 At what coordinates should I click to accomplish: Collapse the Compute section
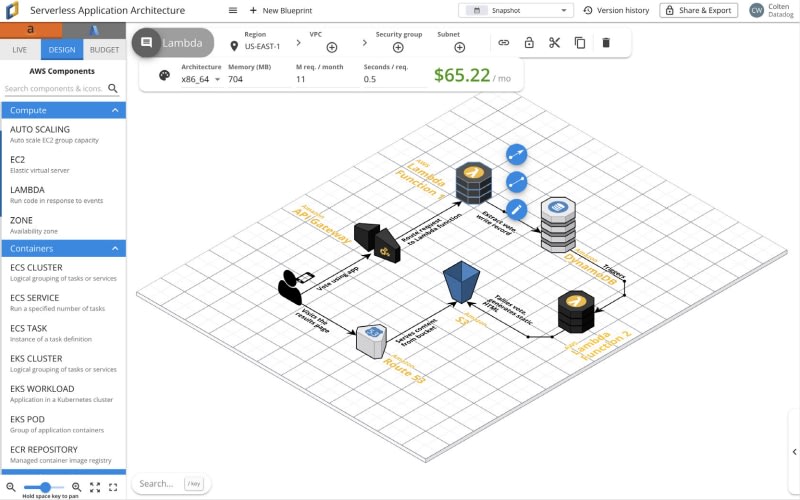63,110
